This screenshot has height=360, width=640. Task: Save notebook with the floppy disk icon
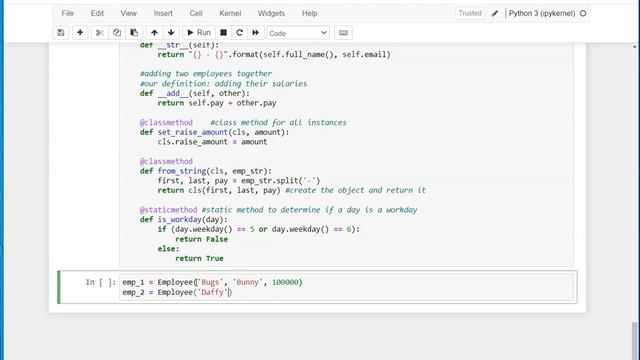[x=61, y=33]
